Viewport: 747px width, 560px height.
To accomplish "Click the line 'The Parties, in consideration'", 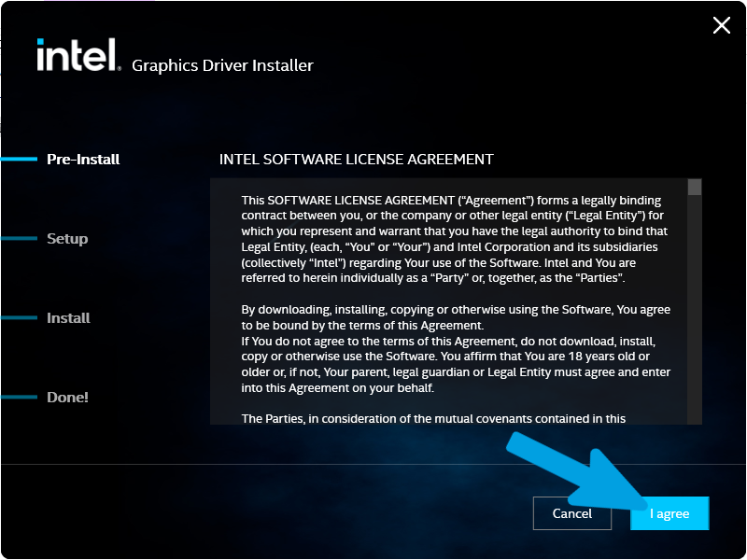I will 433,418.
